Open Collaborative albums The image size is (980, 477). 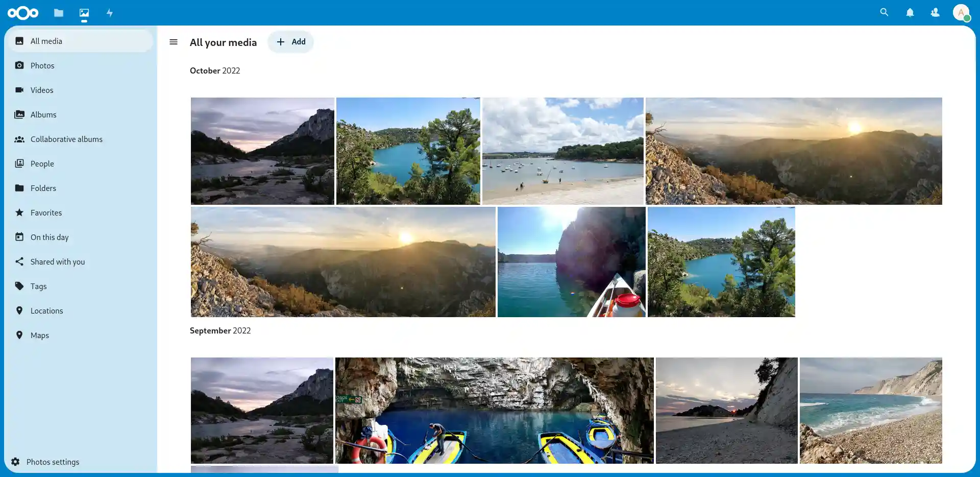[66, 139]
